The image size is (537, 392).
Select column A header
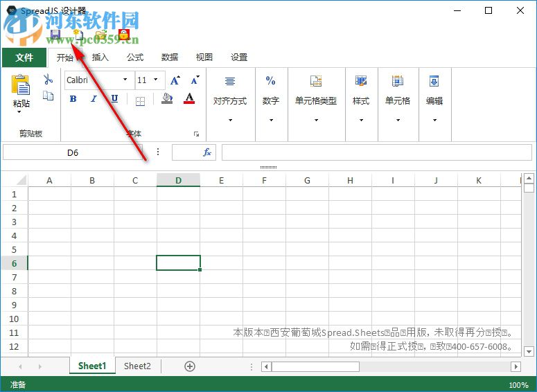point(50,181)
